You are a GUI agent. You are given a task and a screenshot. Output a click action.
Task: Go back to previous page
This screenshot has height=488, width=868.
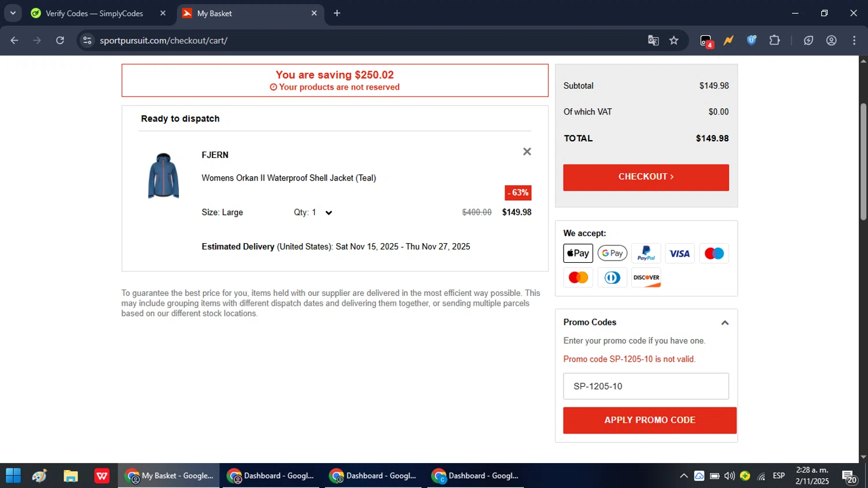[x=14, y=41]
